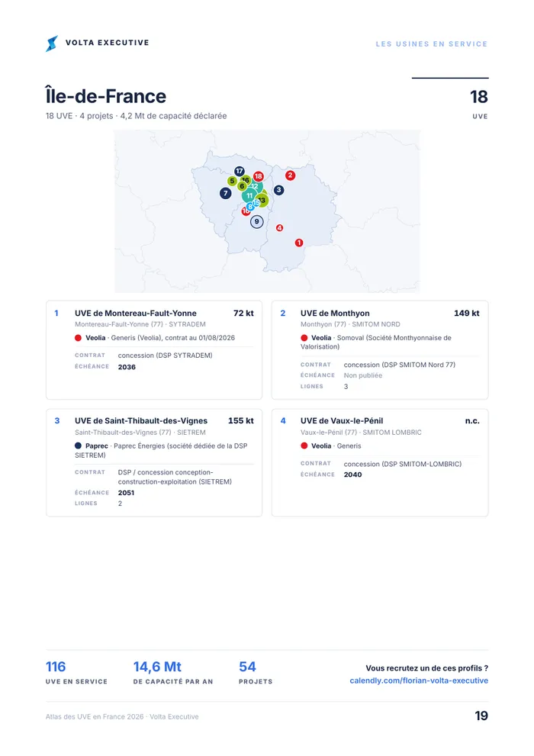
Task: Click Montereau-Fault-Yonne (77) · SYTRADEM line
Action: [x=140, y=324]
